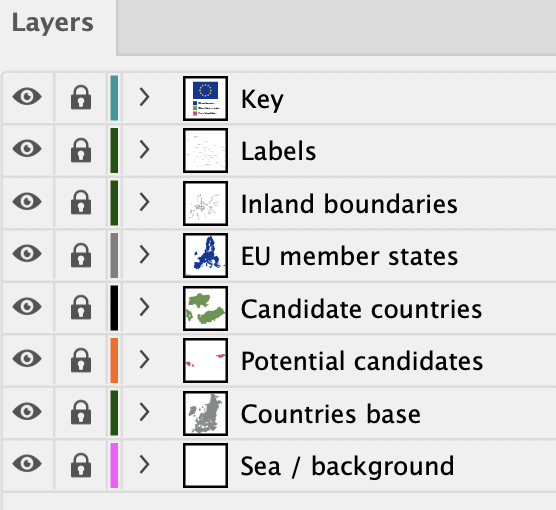Hide the Candidate countries layer
Viewport: 556px width, 510px height.
click(x=27, y=306)
